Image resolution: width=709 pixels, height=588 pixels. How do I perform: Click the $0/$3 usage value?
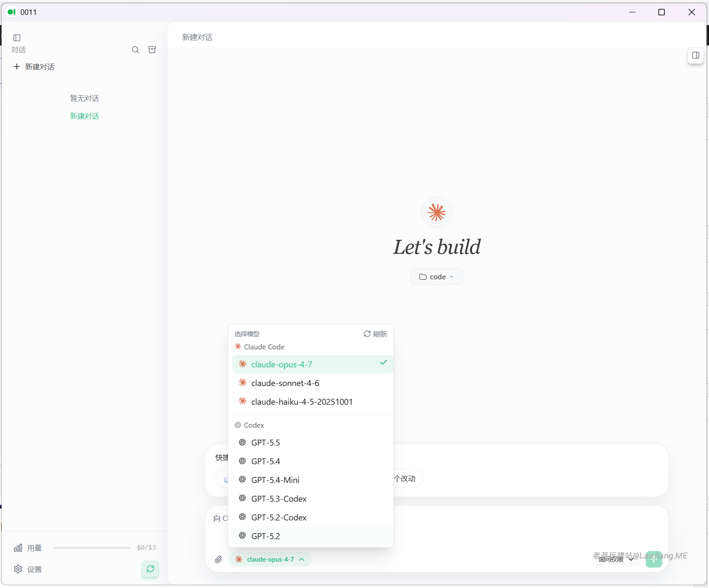(146, 548)
